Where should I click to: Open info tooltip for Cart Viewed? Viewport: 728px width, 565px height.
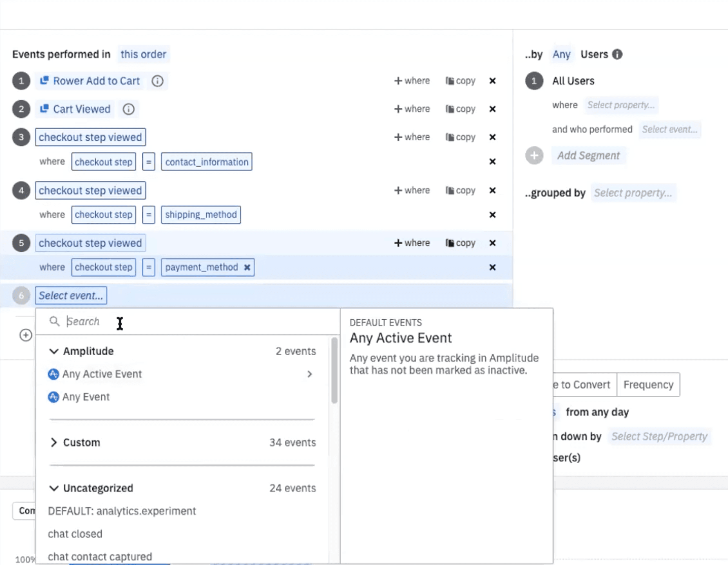tap(128, 109)
